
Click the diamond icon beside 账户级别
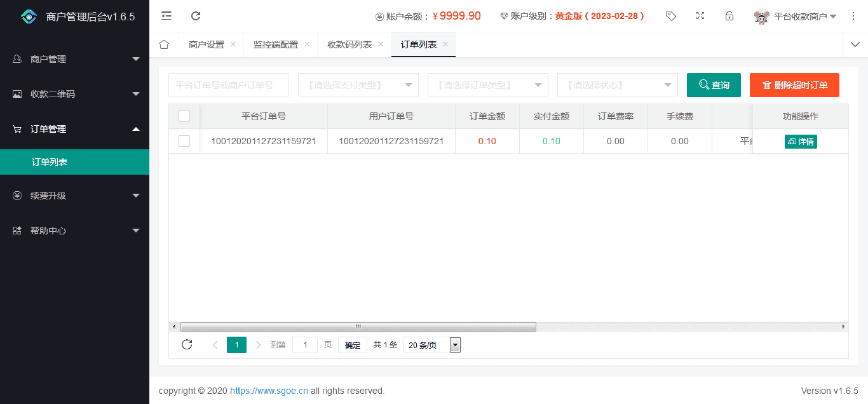pyautogui.click(x=504, y=17)
